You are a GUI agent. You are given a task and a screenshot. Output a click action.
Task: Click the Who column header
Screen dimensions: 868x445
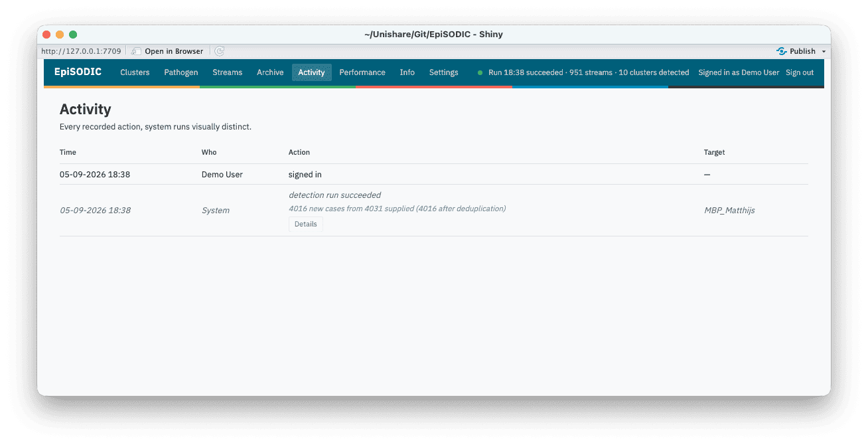tap(209, 152)
